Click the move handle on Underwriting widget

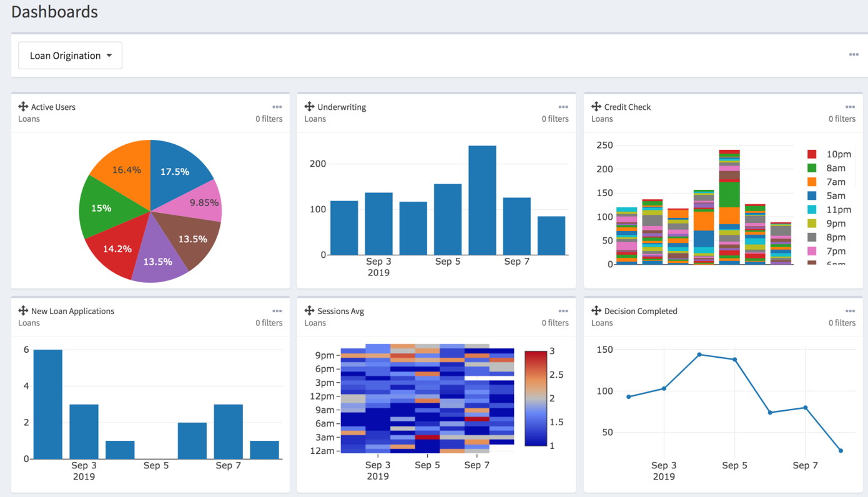coord(309,107)
